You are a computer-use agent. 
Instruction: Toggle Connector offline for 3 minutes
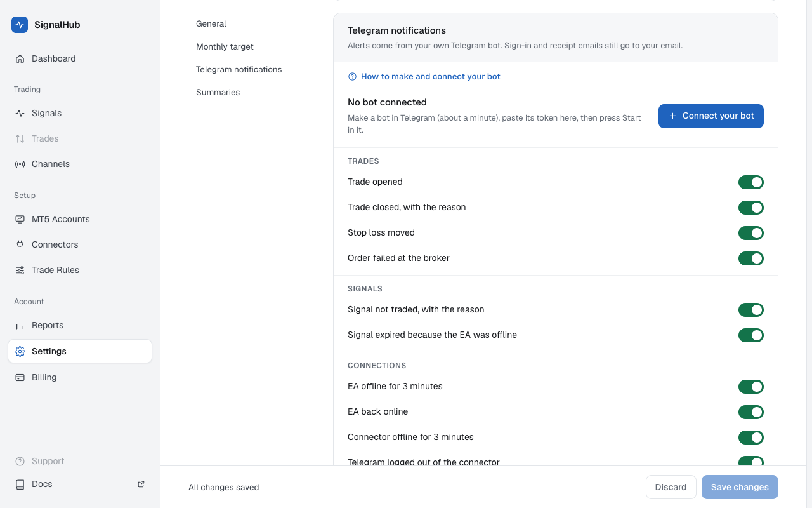point(751,438)
